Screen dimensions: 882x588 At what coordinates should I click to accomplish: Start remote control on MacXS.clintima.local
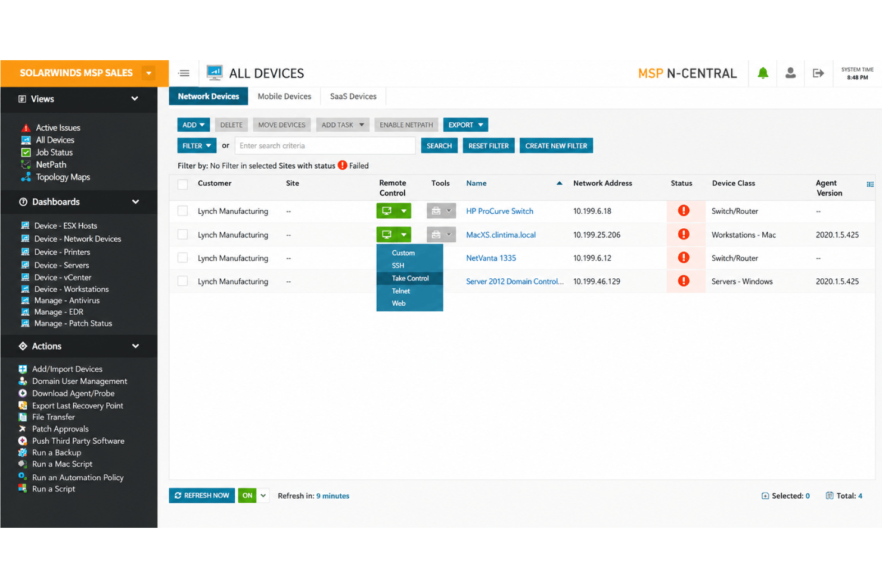pos(386,235)
